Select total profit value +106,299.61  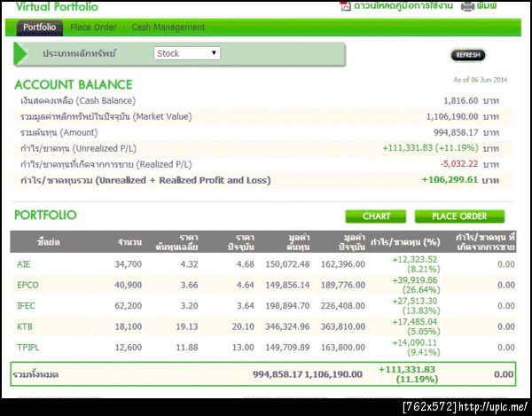click(450, 180)
